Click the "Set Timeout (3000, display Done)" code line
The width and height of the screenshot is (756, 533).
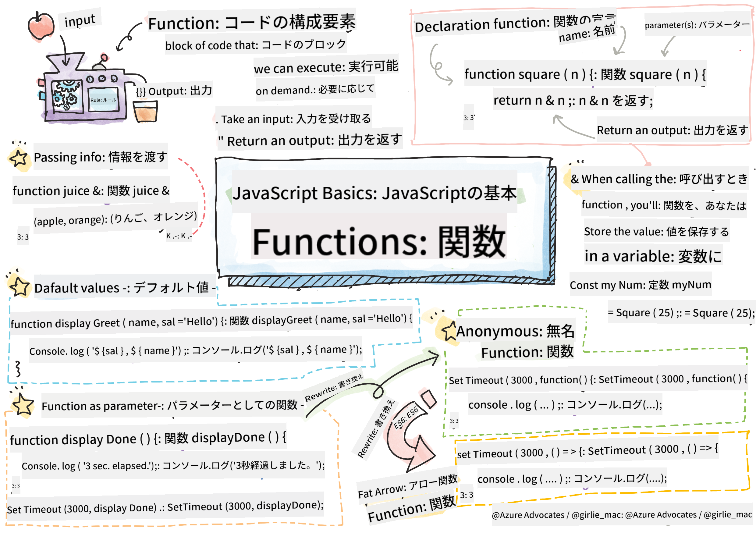(x=165, y=507)
